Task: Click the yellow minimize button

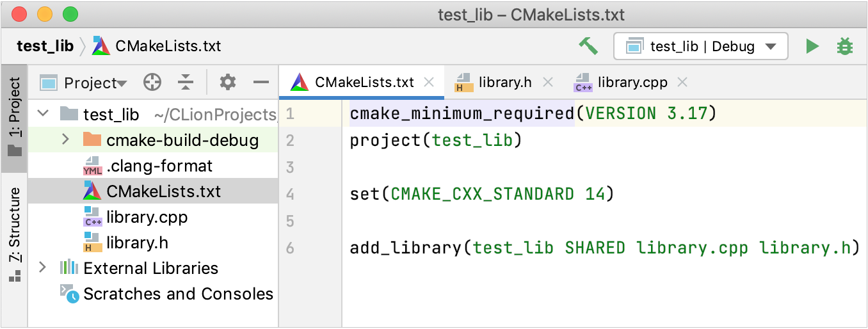Action: point(45,14)
